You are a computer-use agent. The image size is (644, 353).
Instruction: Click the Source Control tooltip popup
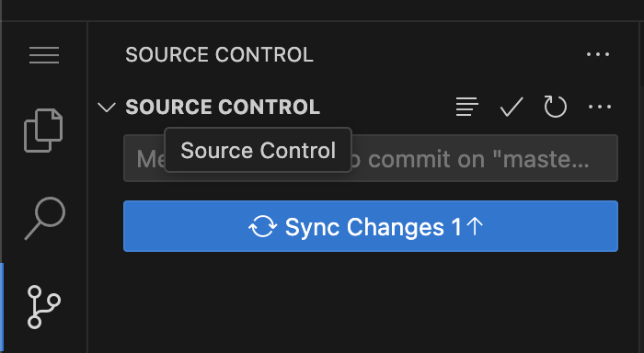[x=258, y=150]
